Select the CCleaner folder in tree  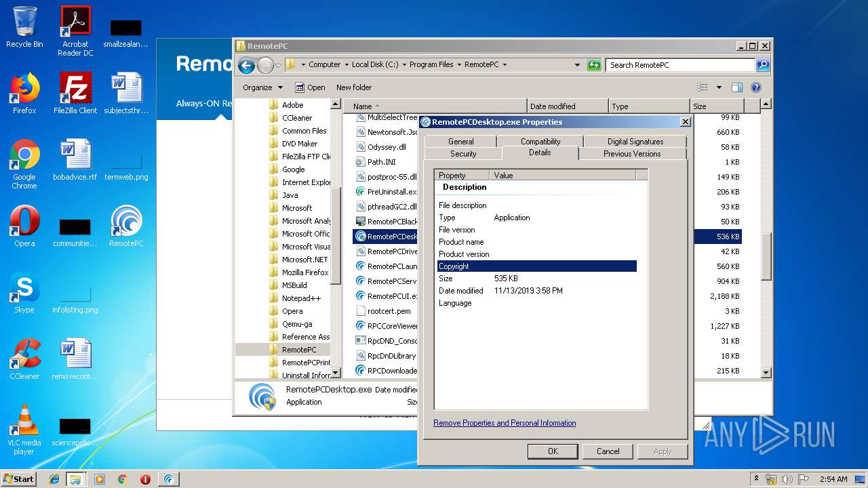[x=297, y=118]
